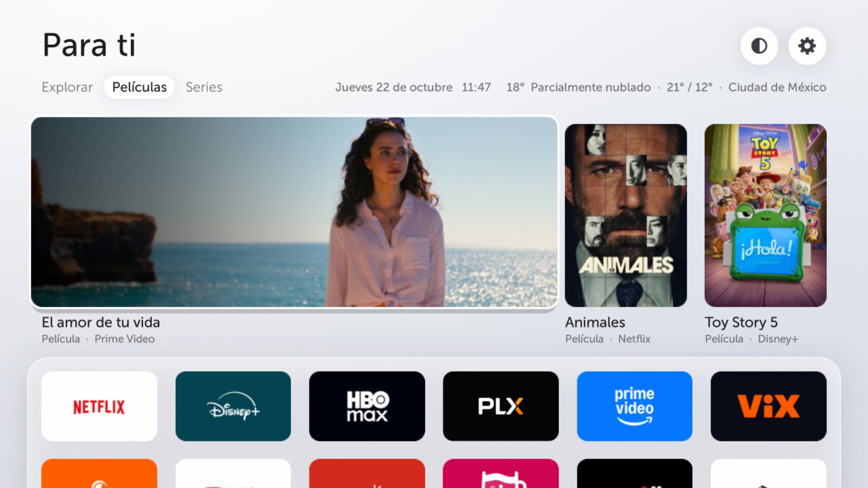Select the Toy Story 5 poster
This screenshot has width=868, height=488.
coord(765,216)
